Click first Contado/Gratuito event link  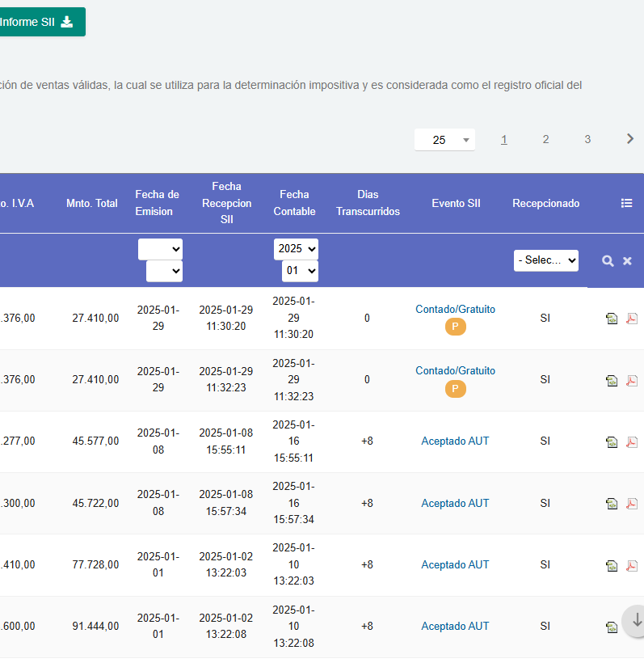pos(455,309)
